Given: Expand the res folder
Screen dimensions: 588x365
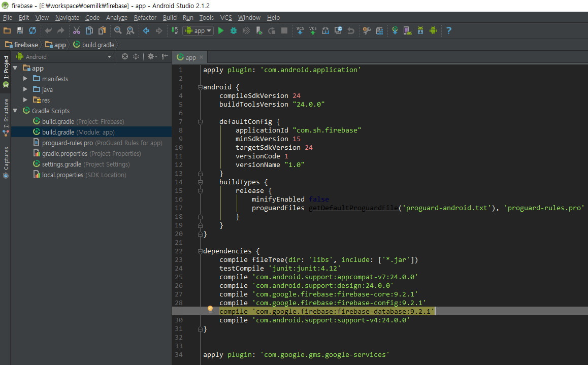Looking at the screenshot, I should click(x=25, y=100).
